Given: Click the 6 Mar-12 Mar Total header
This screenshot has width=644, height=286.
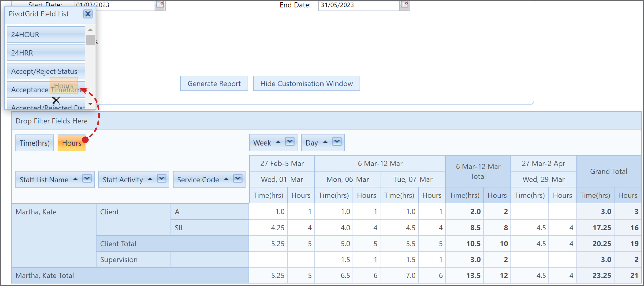Looking at the screenshot, I should point(478,171).
